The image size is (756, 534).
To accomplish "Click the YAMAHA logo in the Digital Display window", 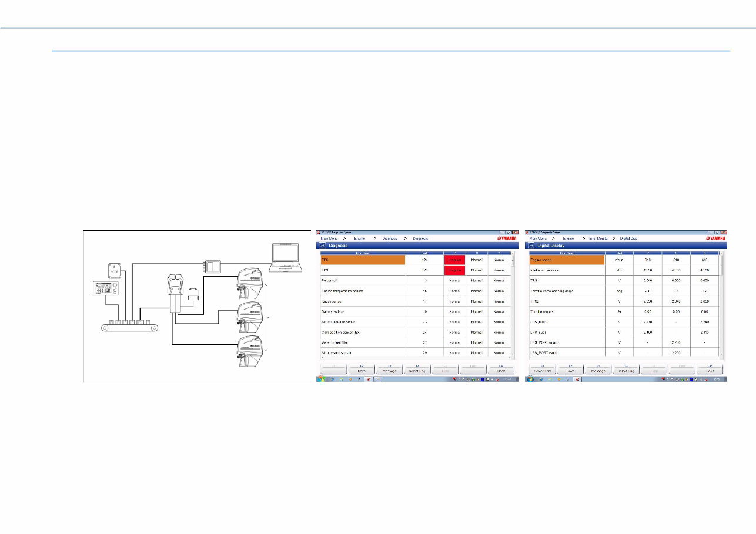I will pos(715,238).
